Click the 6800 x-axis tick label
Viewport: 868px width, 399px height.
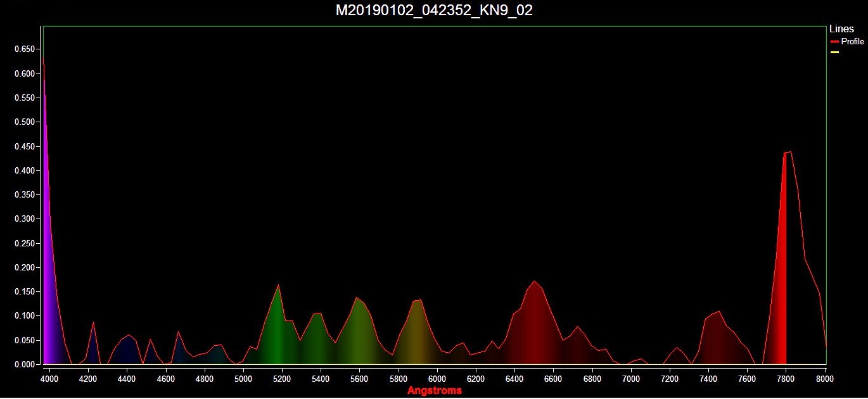tap(592, 379)
